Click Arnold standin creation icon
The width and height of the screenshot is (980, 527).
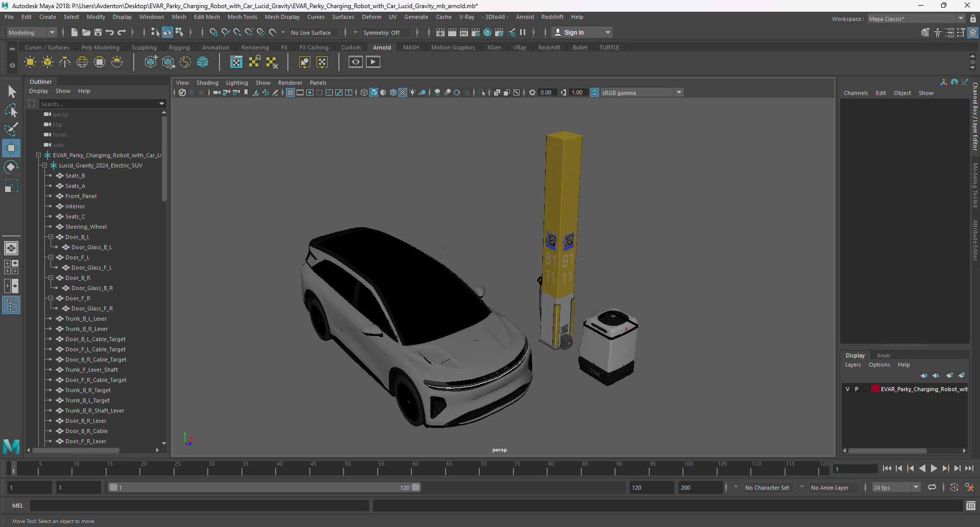pos(151,62)
